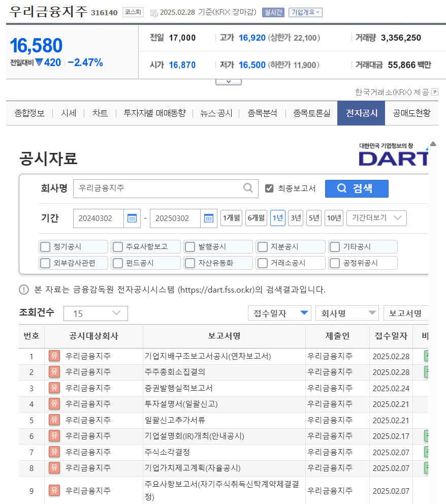This screenshot has width=446, height=504.
Task: Set period to 3년
Action: [296, 218]
